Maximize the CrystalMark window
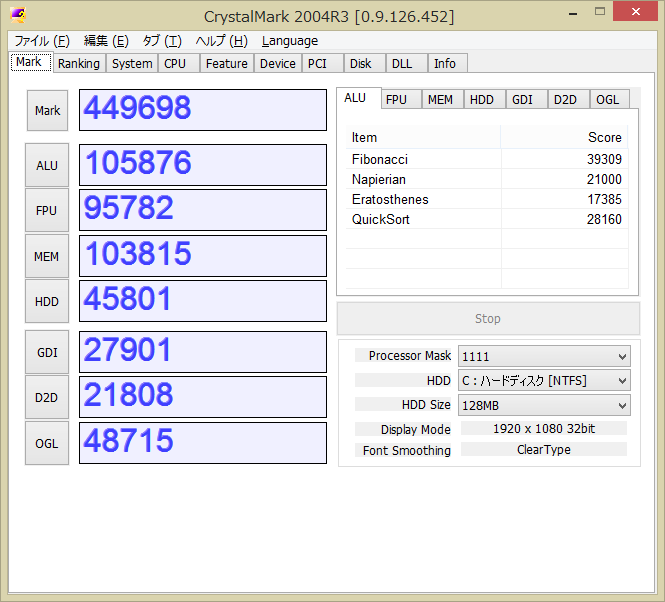665x602 pixels. tap(600, 12)
